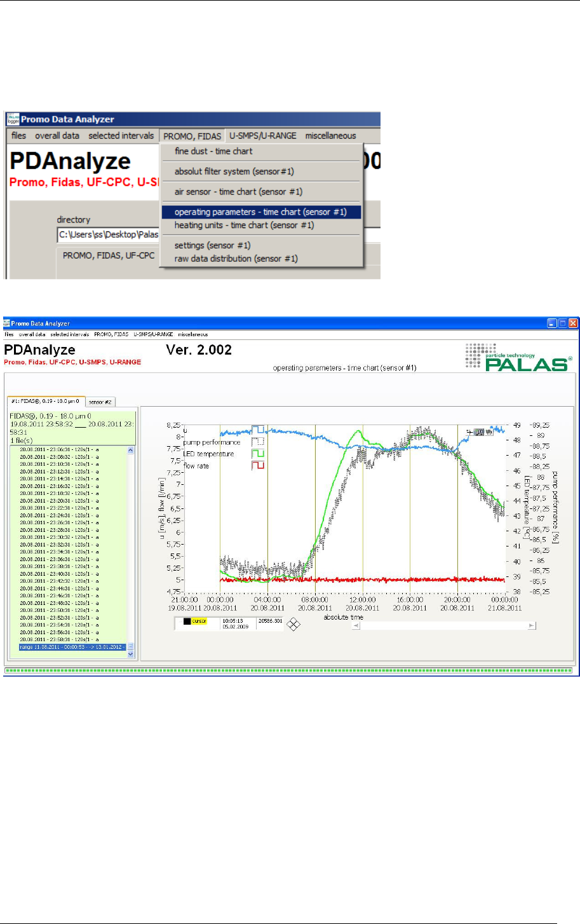Open 'miscellaneous' menu in the chart window

pos(192,334)
